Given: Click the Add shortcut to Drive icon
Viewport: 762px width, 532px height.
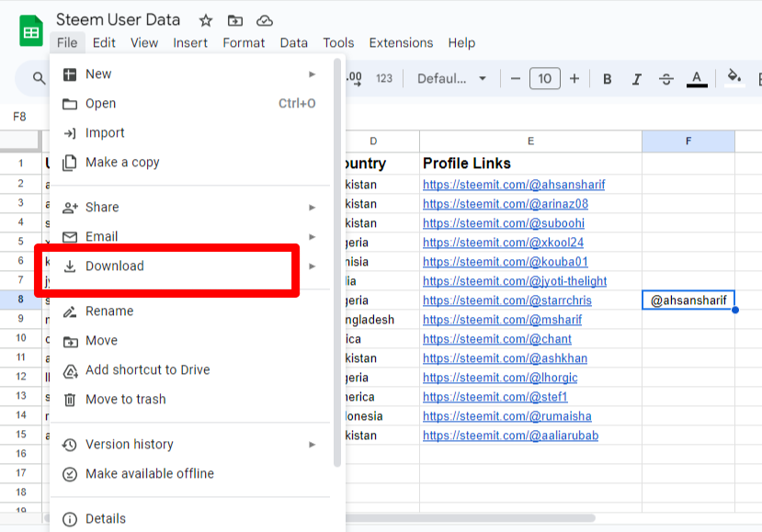Looking at the screenshot, I should click(x=70, y=371).
